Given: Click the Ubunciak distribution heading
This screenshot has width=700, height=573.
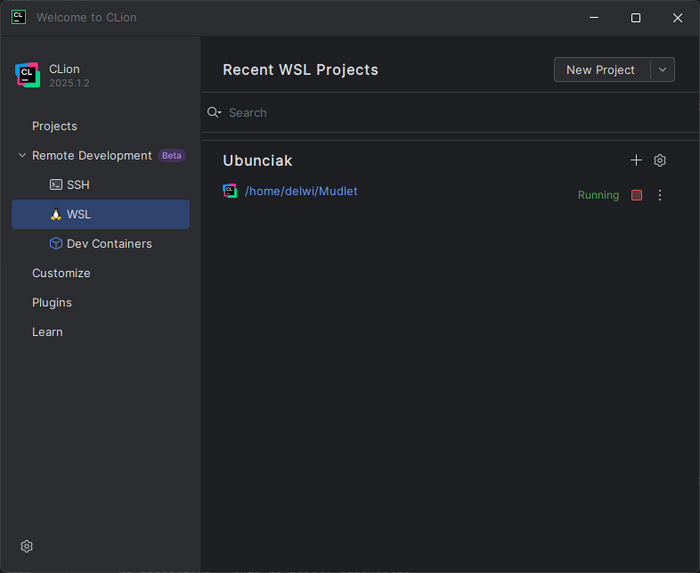Looking at the screenshot, I should 258,161.
